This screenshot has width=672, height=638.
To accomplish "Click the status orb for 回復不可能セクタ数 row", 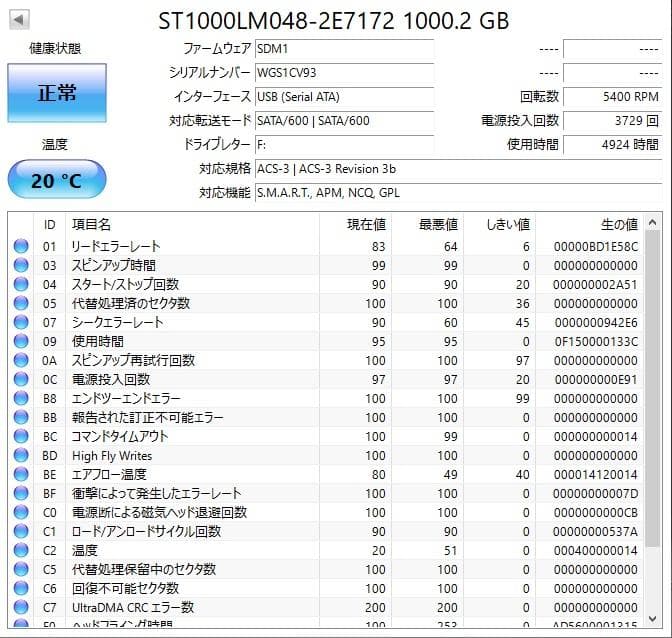I will click(21, 588).
